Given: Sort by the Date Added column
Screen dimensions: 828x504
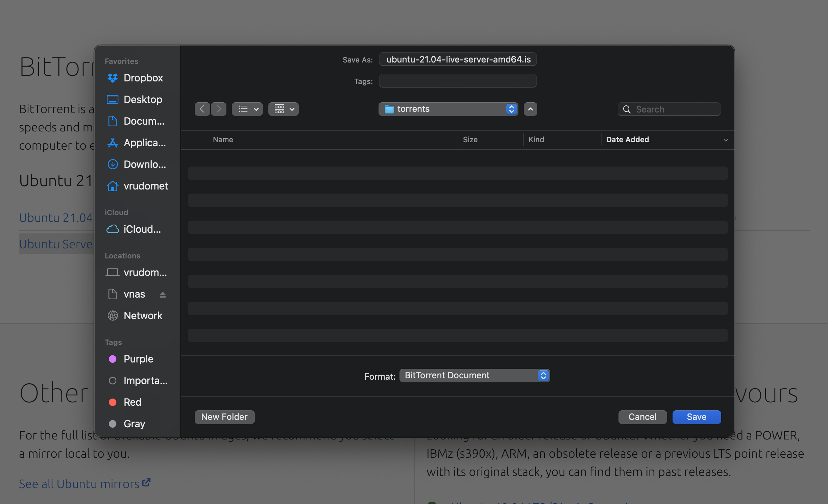Looking at the screenshot, I should point(628,140).
